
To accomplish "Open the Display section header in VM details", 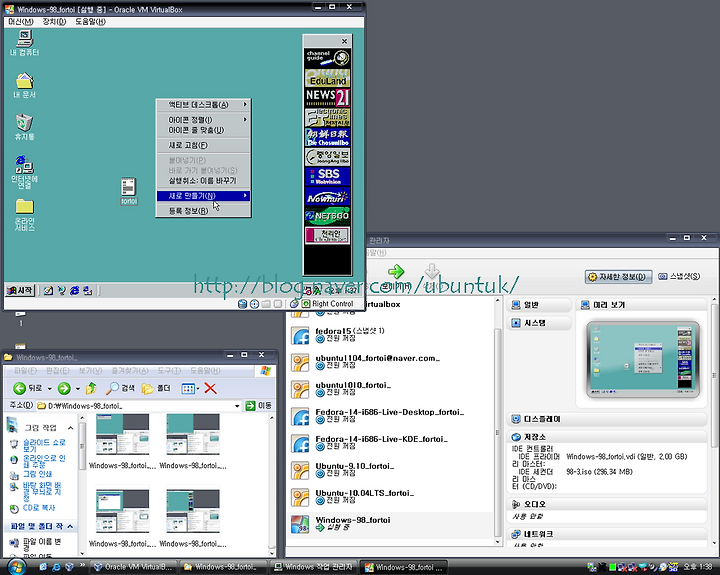I will point(608,419).
